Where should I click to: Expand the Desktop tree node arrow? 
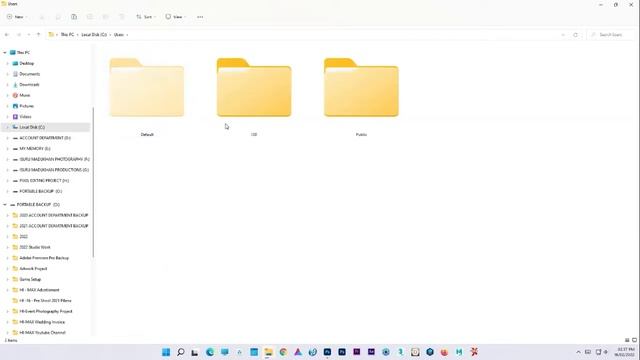tap(7, 63)
